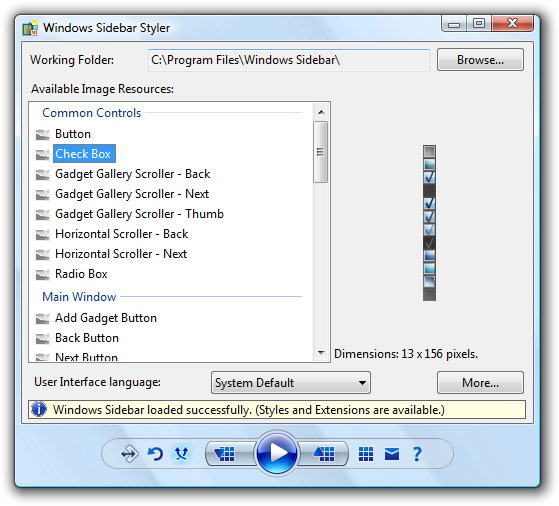
Task: Select Horizontal Scroller - Next item
Action: [121, 254]
